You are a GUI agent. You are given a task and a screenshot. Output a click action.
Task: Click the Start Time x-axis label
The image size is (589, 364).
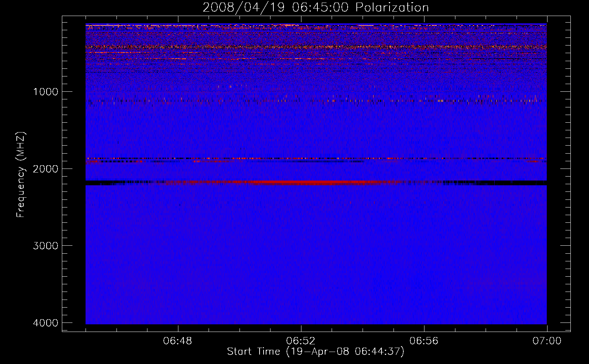[315, 352]
